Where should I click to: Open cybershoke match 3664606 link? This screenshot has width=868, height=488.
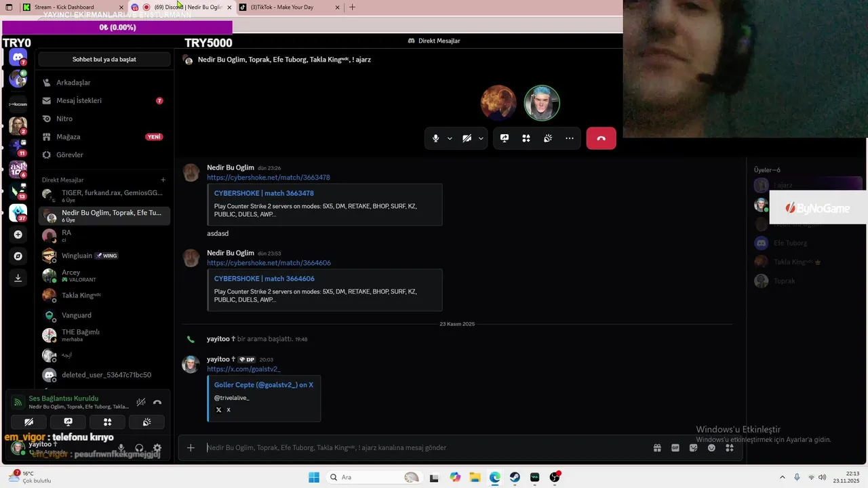point(269,263)
